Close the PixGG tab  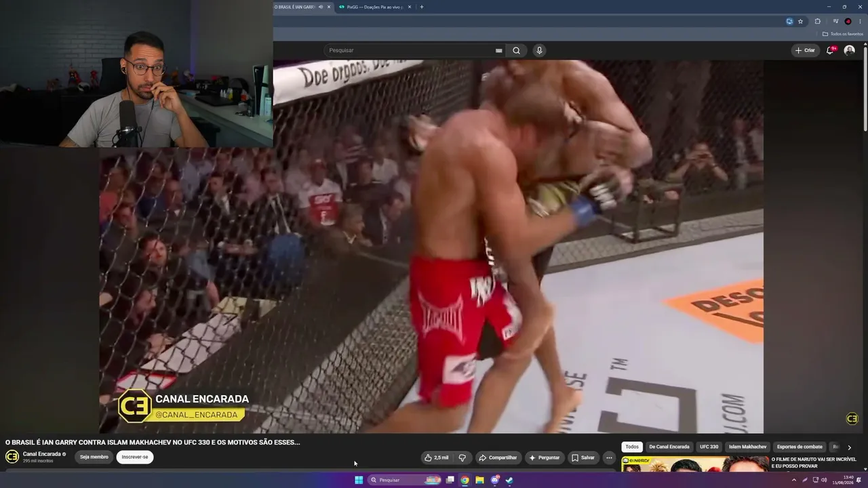[x=410, y=7]
